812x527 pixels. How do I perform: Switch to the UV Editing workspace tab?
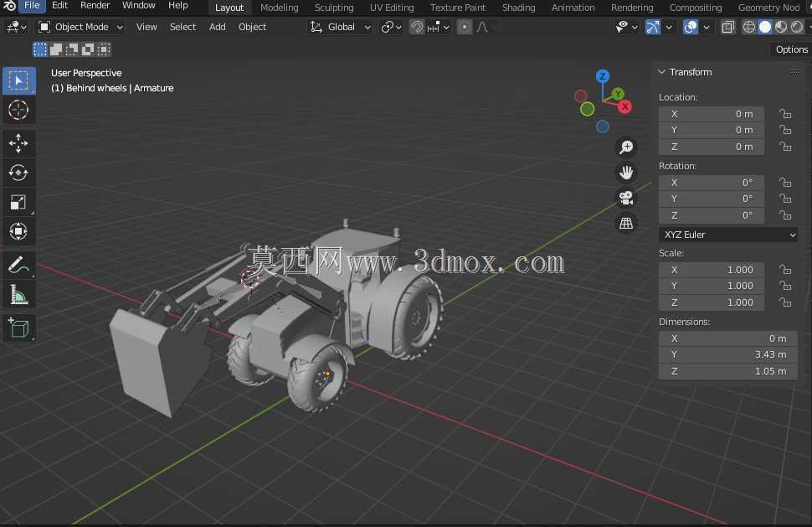(392, 8)
